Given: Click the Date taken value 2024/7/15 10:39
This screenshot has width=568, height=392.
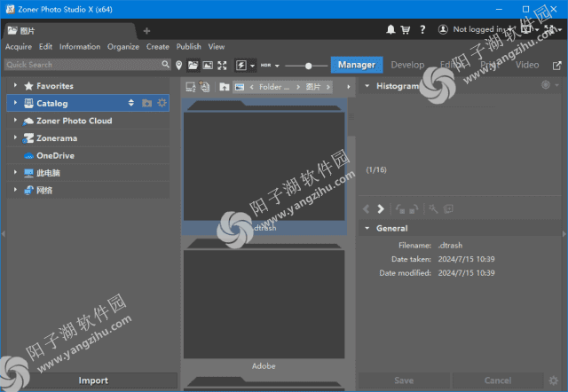Looking at the screenshot, I should click(466, 259).
